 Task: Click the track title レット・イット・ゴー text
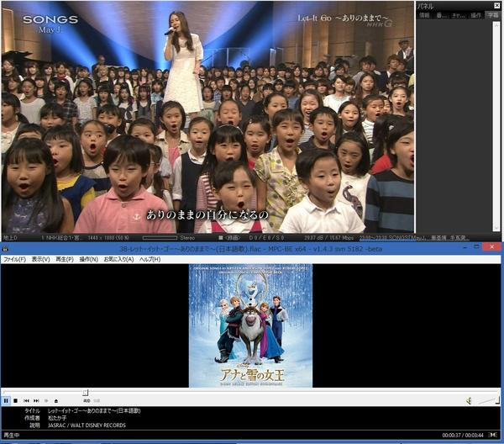94,410
